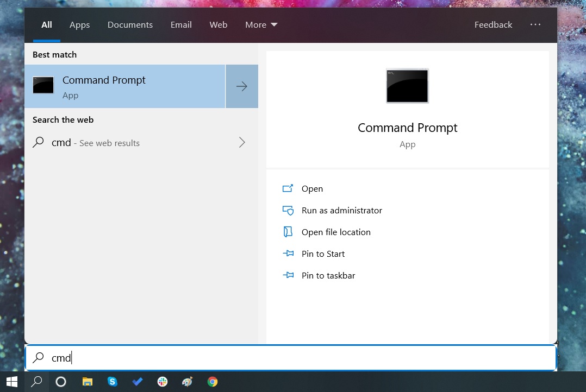This screenshot has height=392, width=586.
Task: Click Run as administrator
Action: coord(341,211)
